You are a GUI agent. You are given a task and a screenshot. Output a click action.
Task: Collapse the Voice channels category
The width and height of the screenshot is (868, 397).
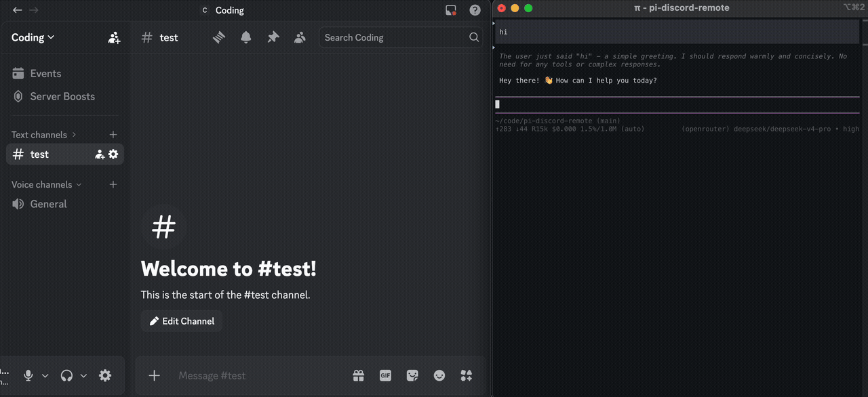point(47,184)
